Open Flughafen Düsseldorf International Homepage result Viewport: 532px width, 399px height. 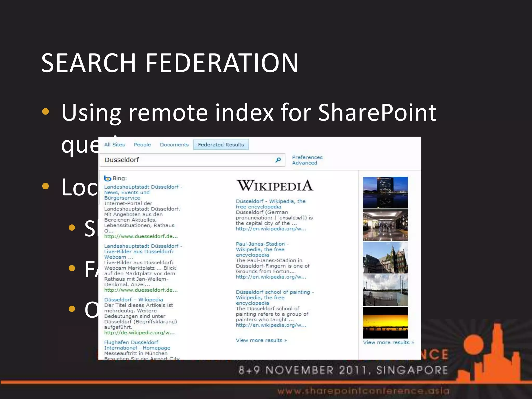click(137, 345)
